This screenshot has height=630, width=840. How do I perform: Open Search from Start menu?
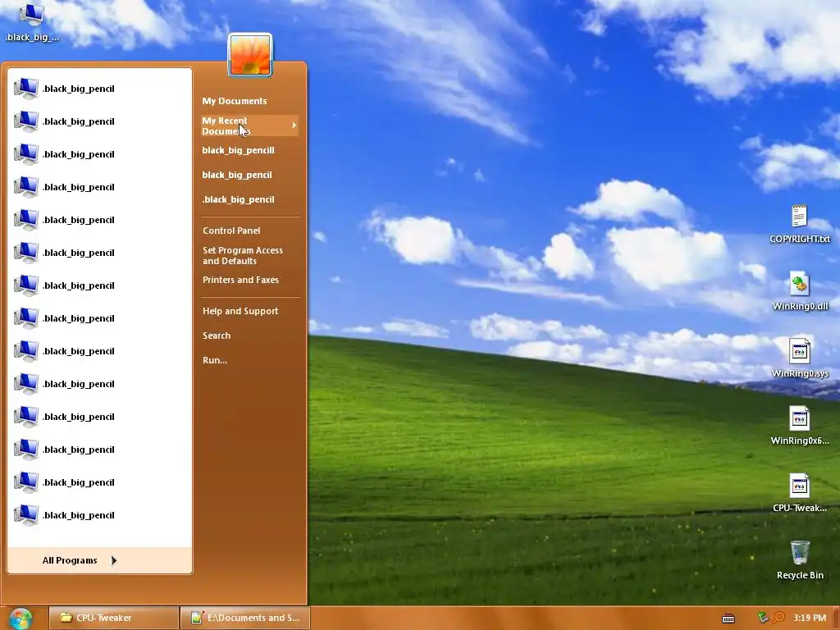point(217,336)
